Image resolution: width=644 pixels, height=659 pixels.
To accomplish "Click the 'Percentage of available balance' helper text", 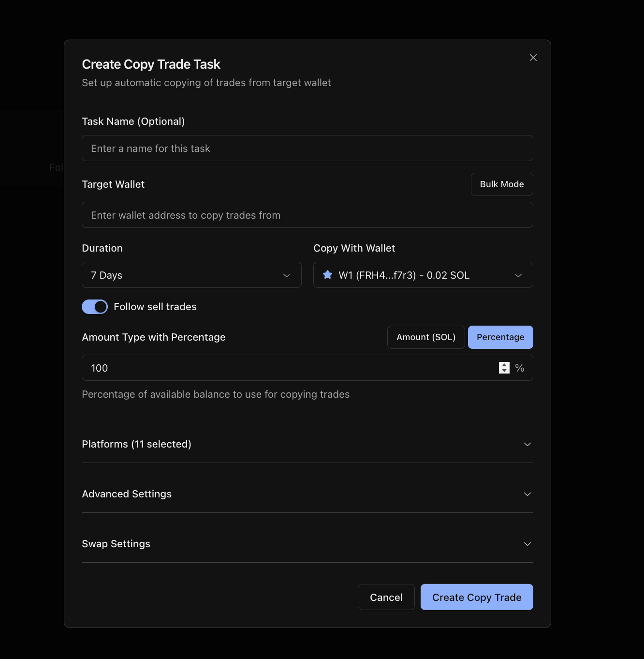I will point(216,394).
